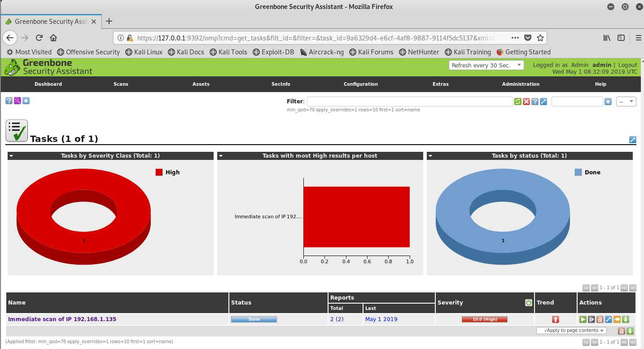Go back to the previous page

(x=10, y=38)
